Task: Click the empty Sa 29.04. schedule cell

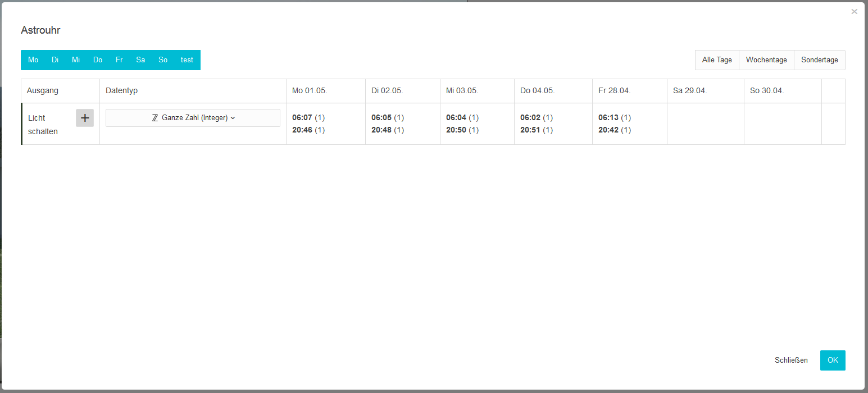Action: coord(705,124)
